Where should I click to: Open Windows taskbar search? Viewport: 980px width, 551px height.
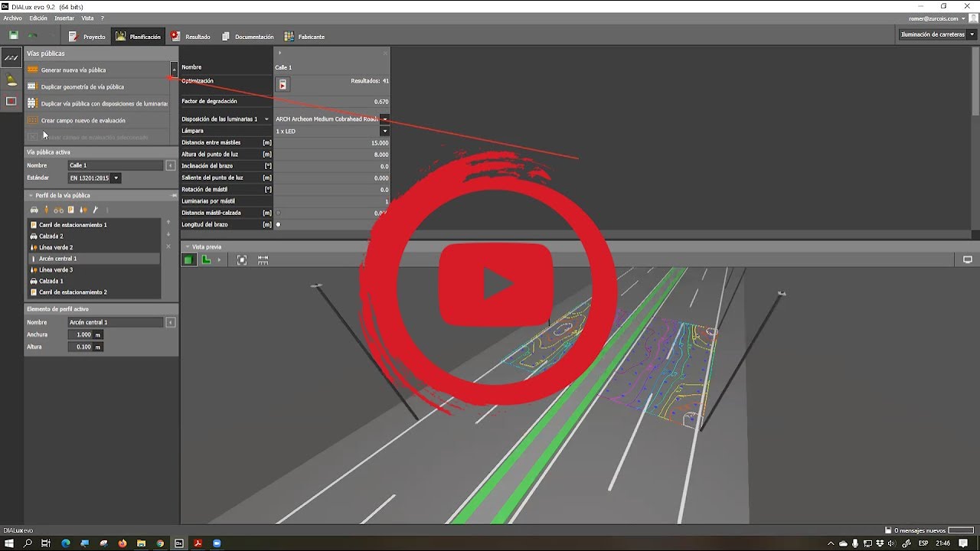tap(28, 543)
